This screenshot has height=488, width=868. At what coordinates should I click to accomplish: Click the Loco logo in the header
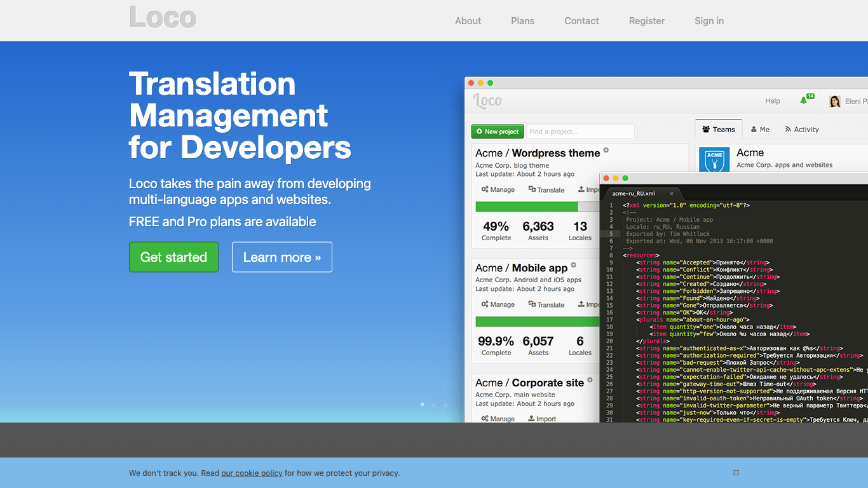pyautogui.click(x=163, y=17)
